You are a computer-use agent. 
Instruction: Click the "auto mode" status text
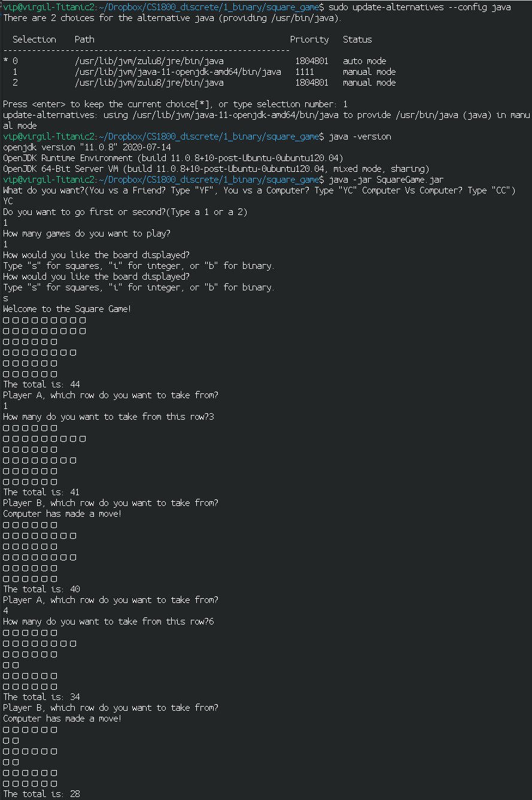point(364,61)
